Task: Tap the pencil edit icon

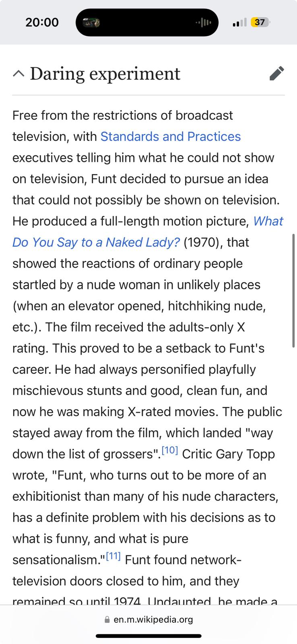Action: 276,73
